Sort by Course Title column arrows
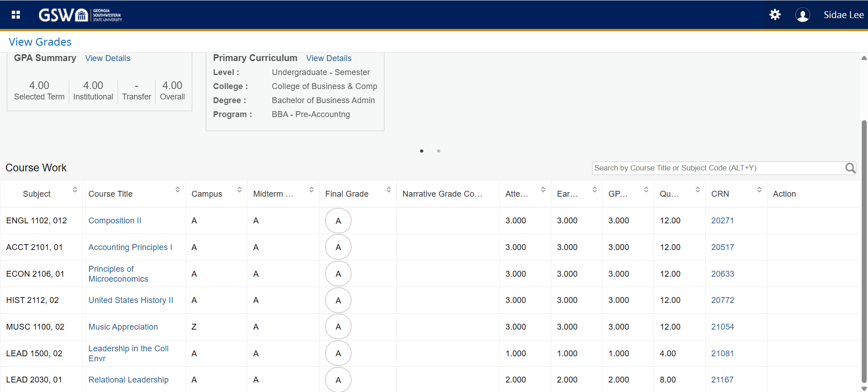 (178, 190)
